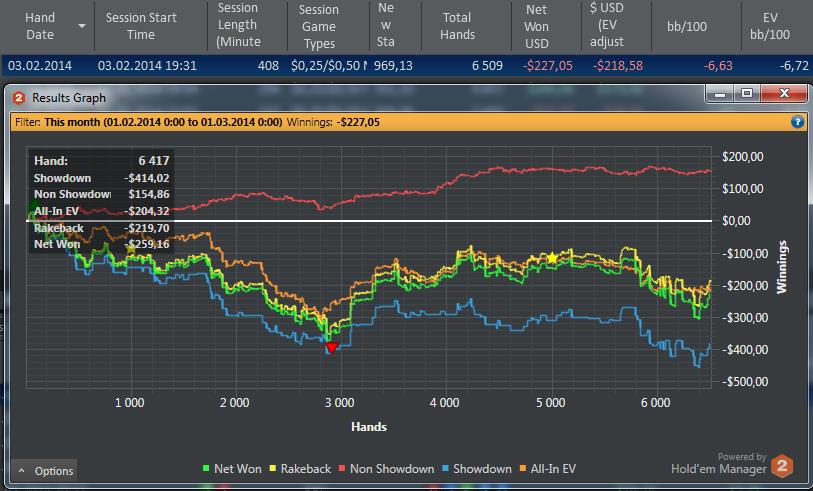Sort by Hand Date column header

click(x=40, y=26)
